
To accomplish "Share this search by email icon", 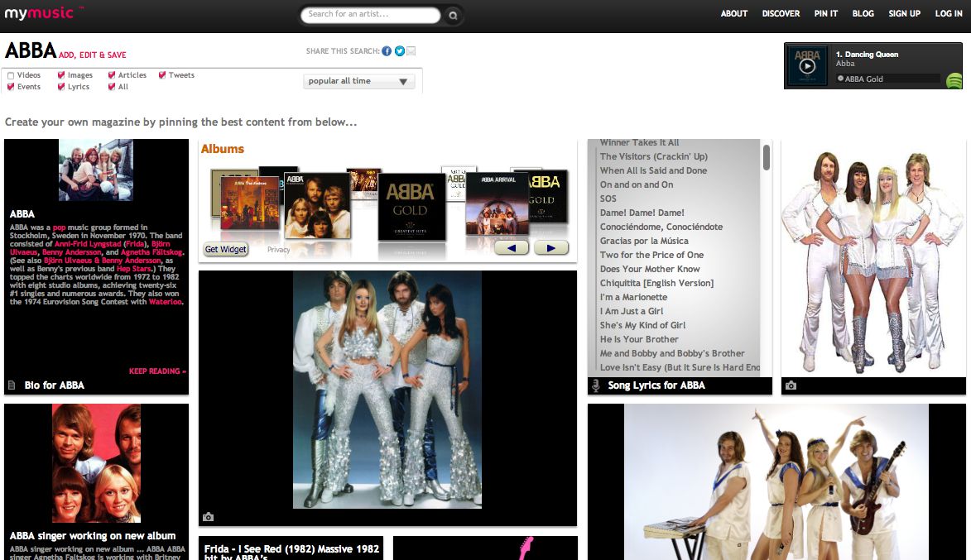I will coord(411,50).
